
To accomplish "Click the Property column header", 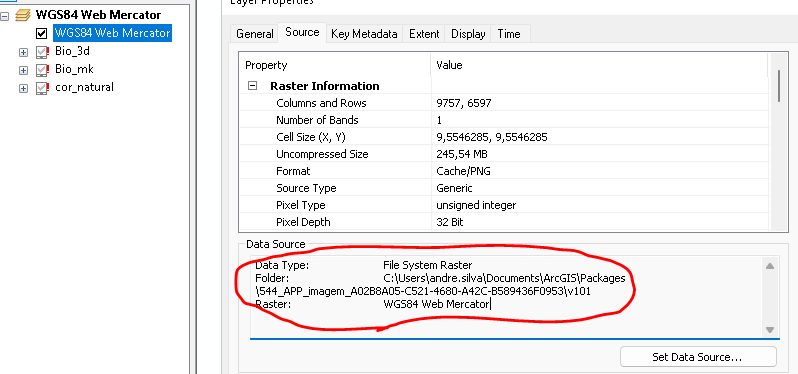I will [335, 66].
